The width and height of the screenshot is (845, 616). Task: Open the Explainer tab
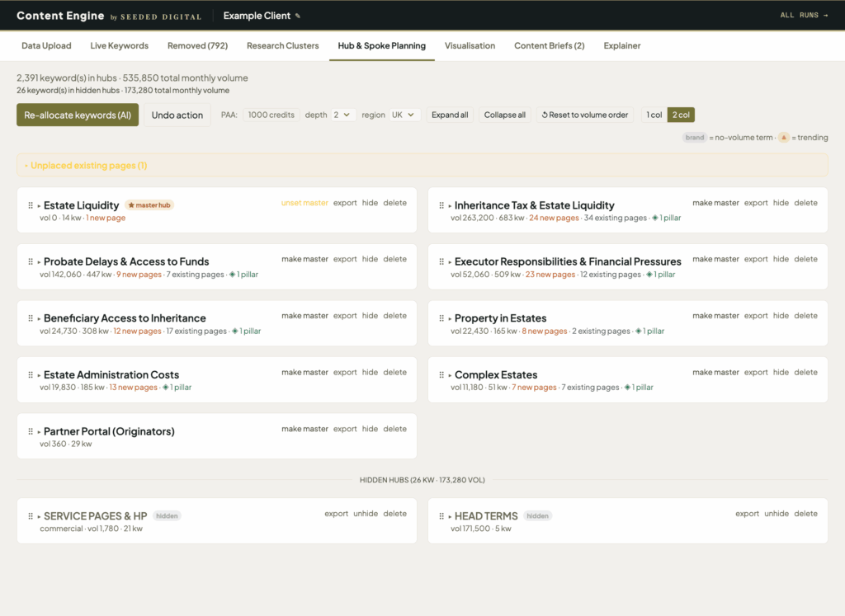(x=622, y=46)
